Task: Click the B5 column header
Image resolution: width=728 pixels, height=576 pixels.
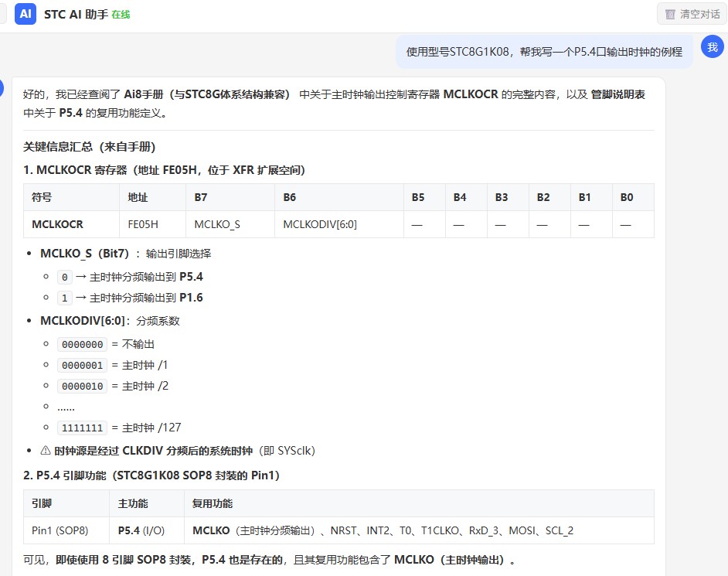Action: (424, 197)
